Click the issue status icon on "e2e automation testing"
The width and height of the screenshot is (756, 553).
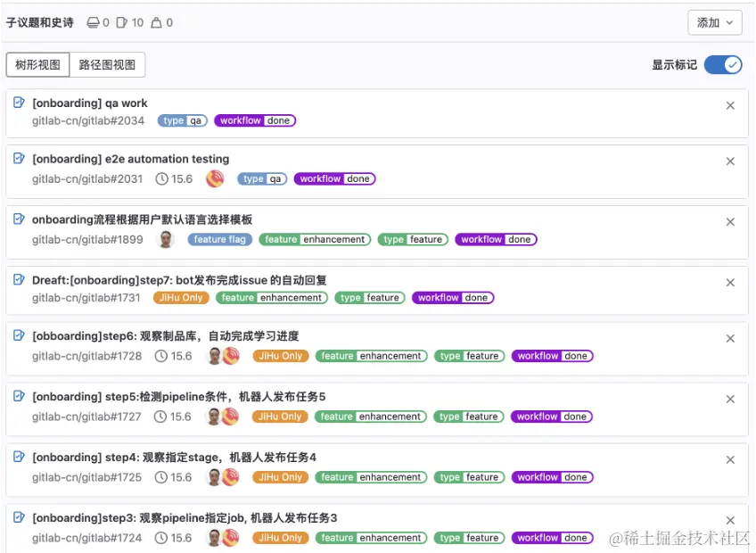click(x=20, y=158)
